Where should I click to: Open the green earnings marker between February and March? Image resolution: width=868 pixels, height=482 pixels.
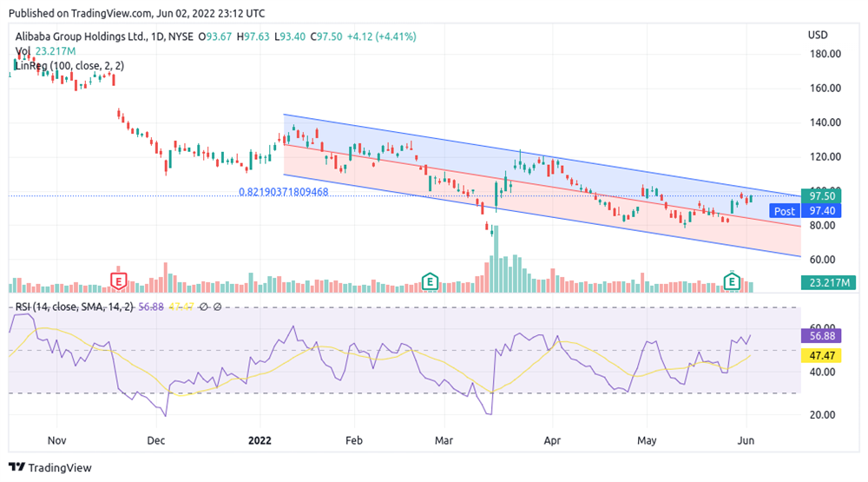pos(429,281)
